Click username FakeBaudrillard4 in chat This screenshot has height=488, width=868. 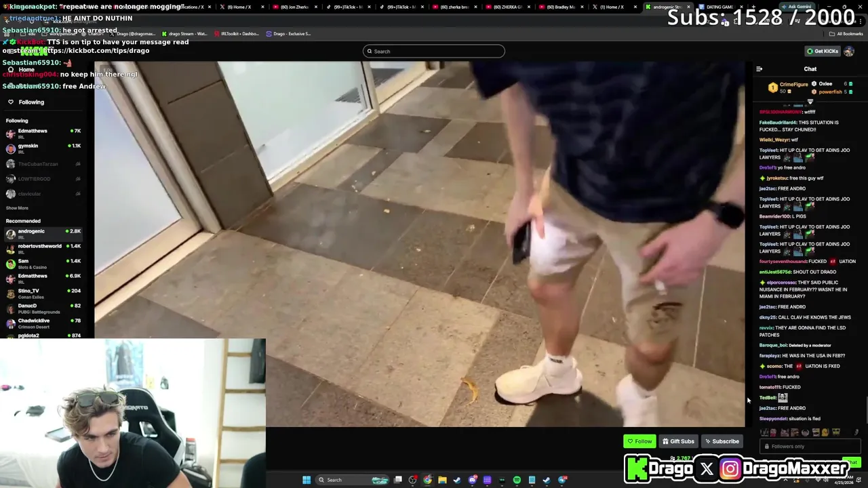(778, 123)
